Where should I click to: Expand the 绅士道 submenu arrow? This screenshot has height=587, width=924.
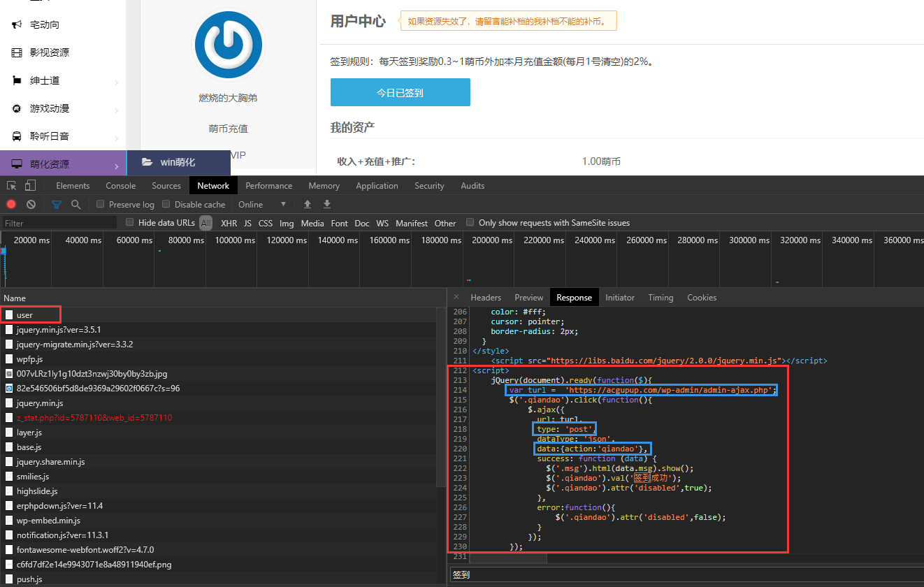click(x=117, y=82)
